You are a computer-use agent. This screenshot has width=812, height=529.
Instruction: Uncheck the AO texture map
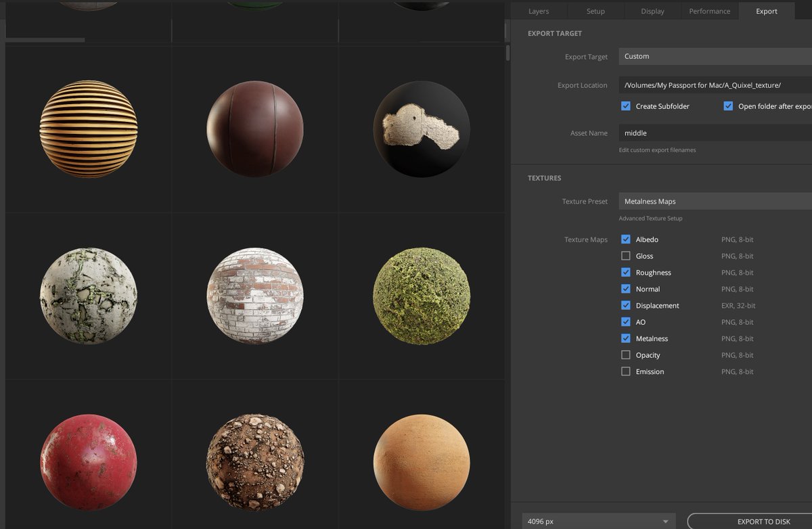(x=626, y=322)
